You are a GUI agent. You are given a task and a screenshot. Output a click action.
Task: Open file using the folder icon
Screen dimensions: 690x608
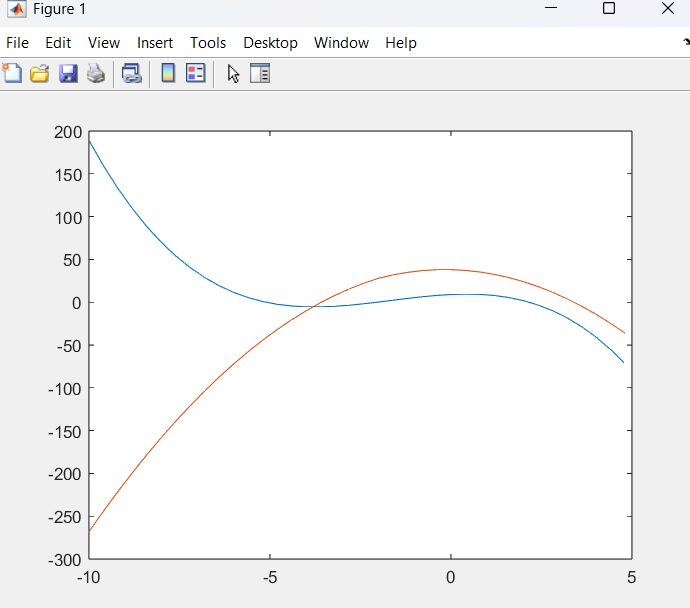click(40, 73)
